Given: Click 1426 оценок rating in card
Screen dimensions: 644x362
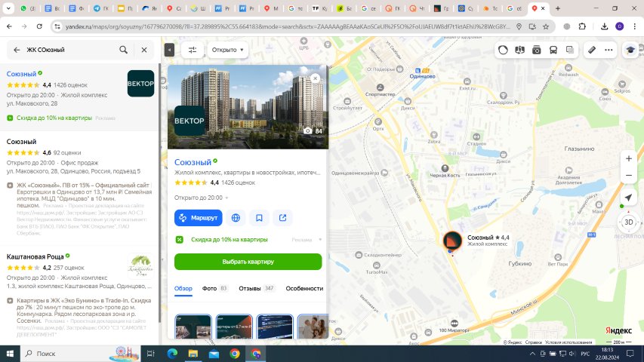Looking at the screenshot, I should 239,183.
